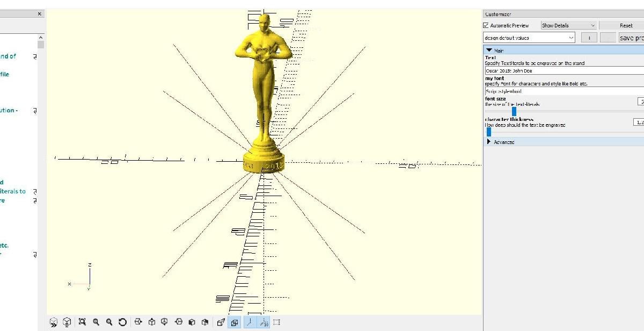Click the Render icon in viewport toolbar
Screen dimensions: 644x331
pyautogui.click(x=67, y=322)
